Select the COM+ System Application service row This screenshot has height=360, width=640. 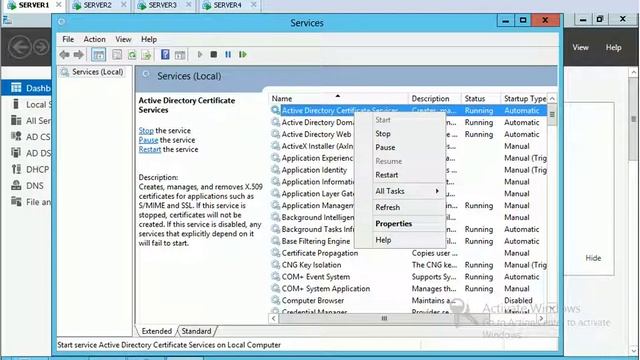click(408, 289)
